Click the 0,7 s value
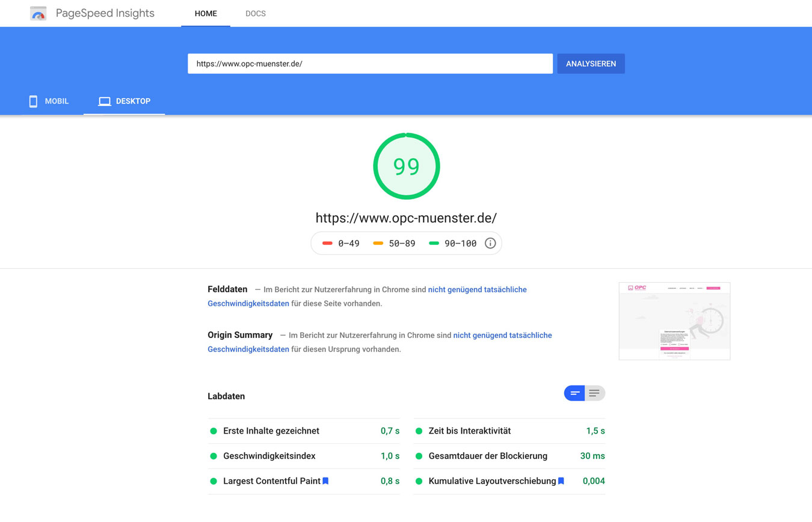 click(x=390, y=431)
